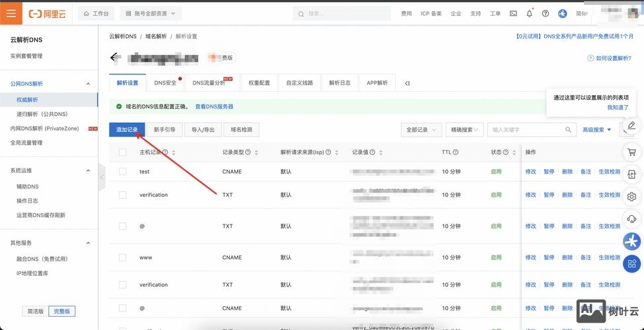Click help icon next to 记录值
The width and height of the screenshot is (644, 330).
[372, 152]
